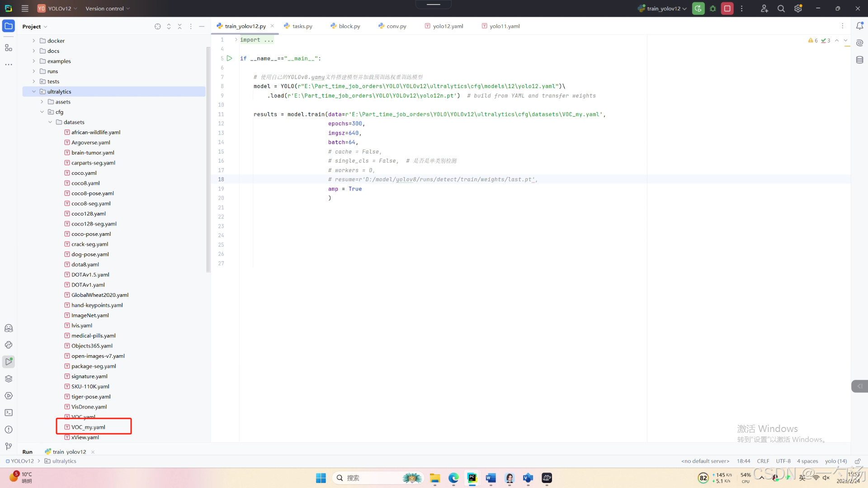This screenshot has height=488, width=868.
Task: Click the project tree vertical scrollbar
Action: pos(208,158)
